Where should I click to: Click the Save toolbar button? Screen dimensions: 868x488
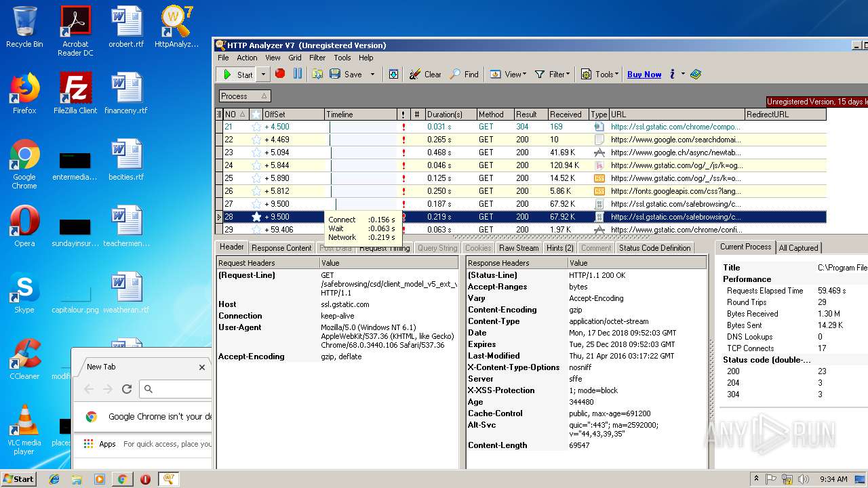tap(346, 74)
